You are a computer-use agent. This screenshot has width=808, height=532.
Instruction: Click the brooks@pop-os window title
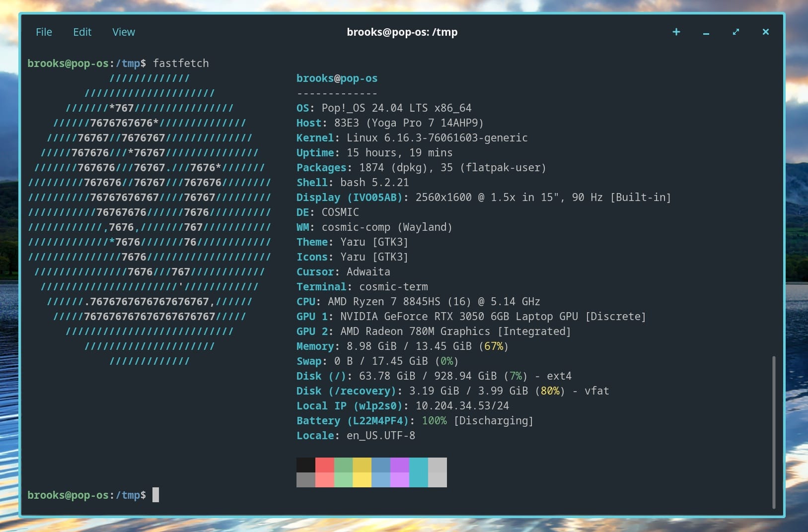click(x=402, y=32)
